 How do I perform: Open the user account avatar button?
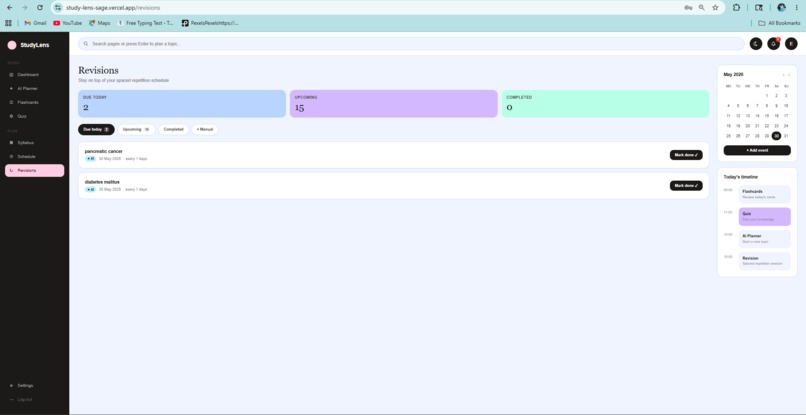coord(791,44)
